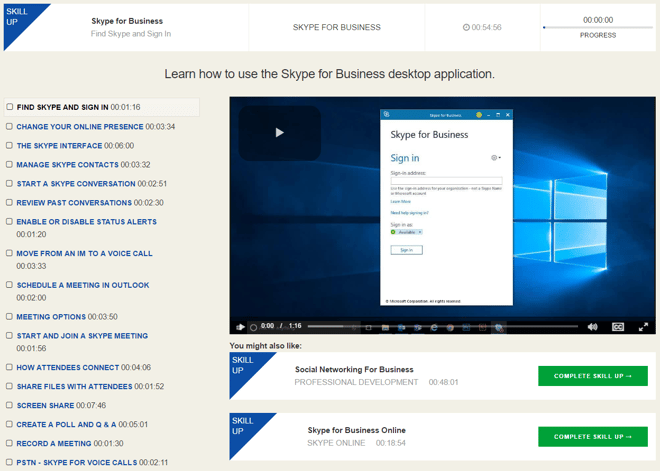This screenshot has height=471, width=660.
Task: Enter fullscreen with the expand arrows icon
Action: (643, 327)
